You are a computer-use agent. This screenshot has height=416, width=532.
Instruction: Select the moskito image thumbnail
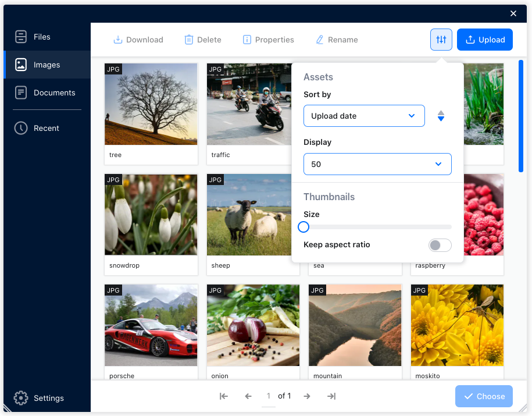pyautogui.click(x=457, y=325)
